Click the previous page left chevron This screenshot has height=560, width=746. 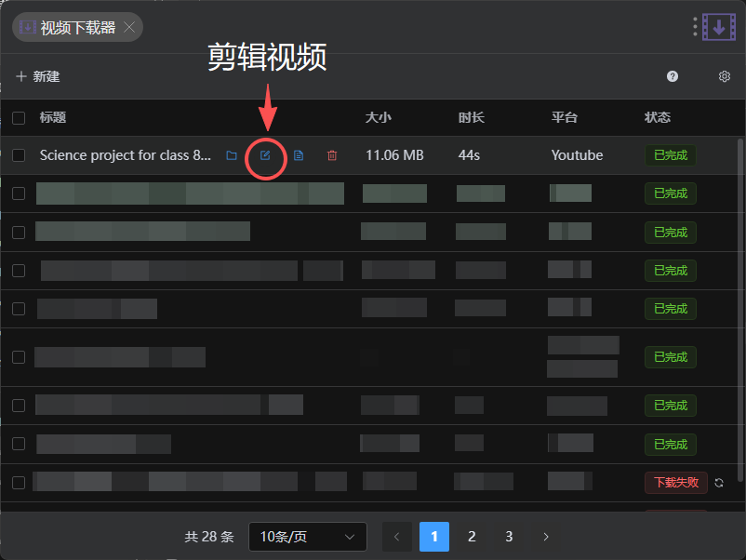tap(397, 537)
